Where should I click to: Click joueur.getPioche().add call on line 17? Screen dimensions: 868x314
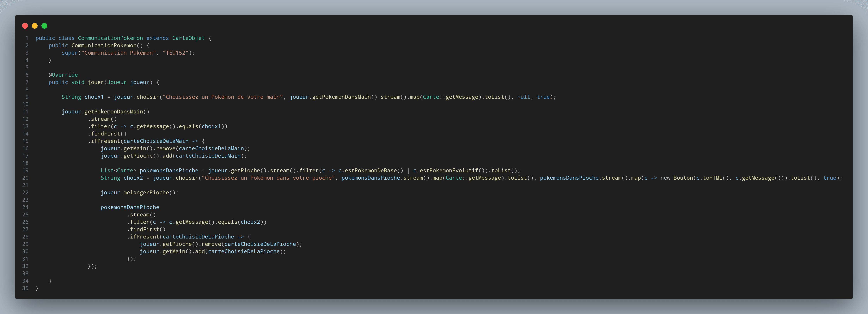[137, 156]
